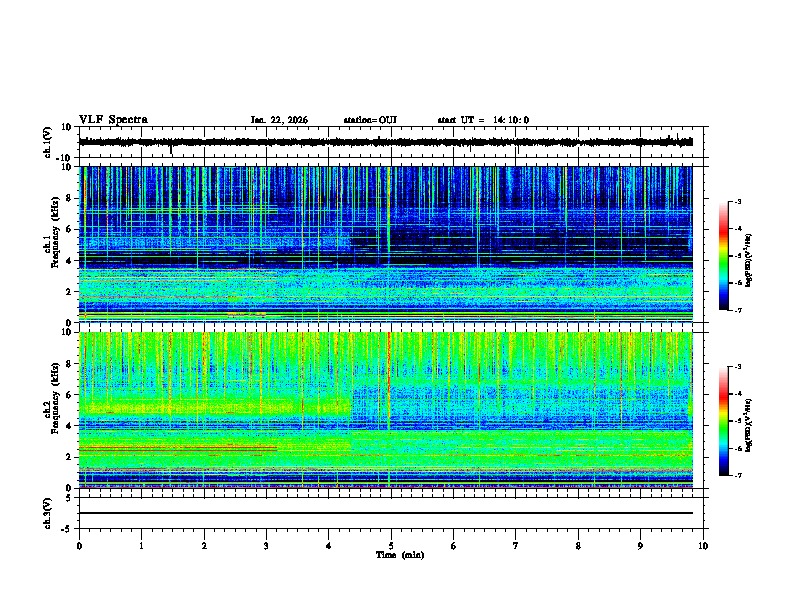The image size is (792, 612).
Task: Click the 'ch.3(V)' axis label
Action: [48, 513]
